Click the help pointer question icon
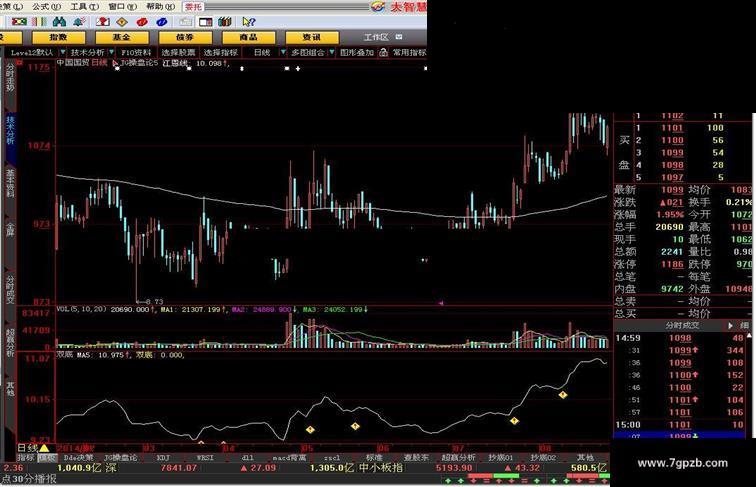Screen dimensions: 756x487 (x=249, y=22)
